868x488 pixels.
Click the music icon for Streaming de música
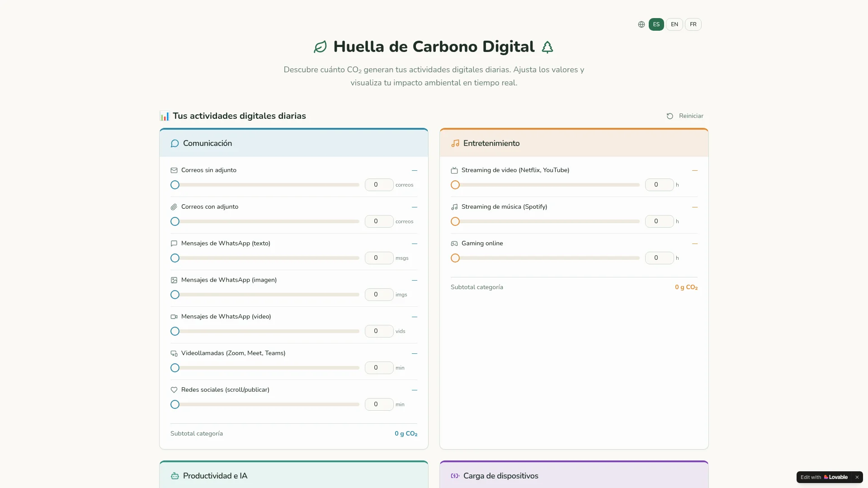(454, 207)
